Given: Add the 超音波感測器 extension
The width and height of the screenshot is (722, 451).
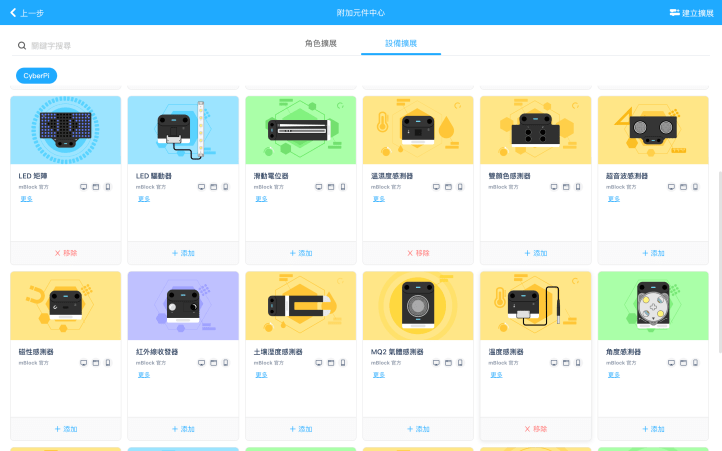Looking at the screenshot, I should 653,253.
